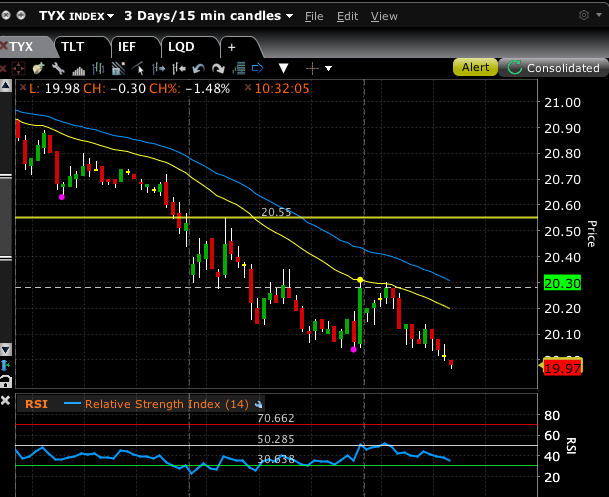Click the yellow Alert button
The height and width of the screenshot is (497, 609).
click(475, 68)
